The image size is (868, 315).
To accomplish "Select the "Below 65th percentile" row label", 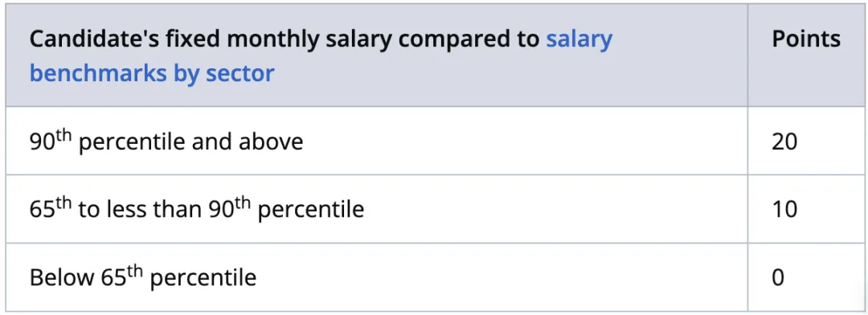I will [x=143, y=276].
